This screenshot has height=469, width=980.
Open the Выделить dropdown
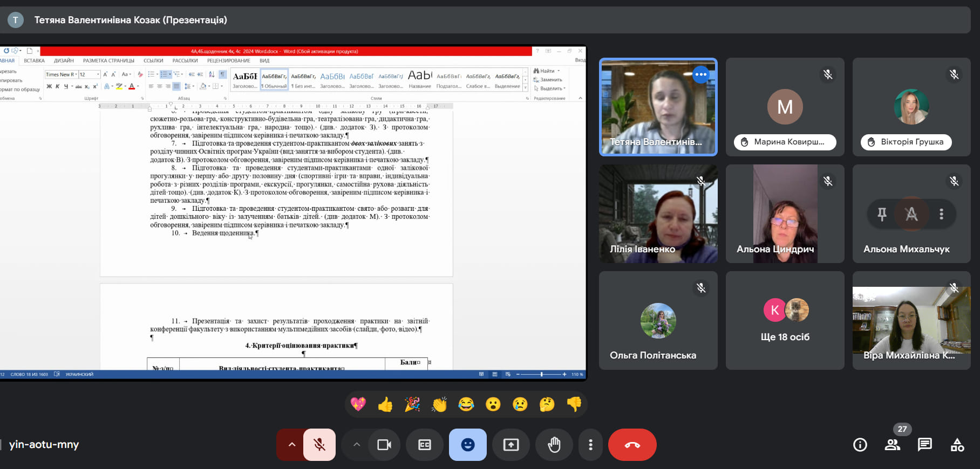549,88
